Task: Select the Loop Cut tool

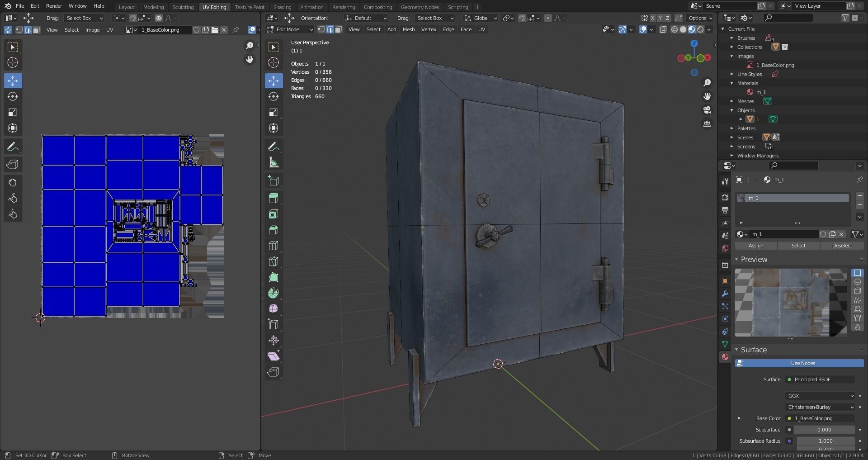Action: [274, 246]
